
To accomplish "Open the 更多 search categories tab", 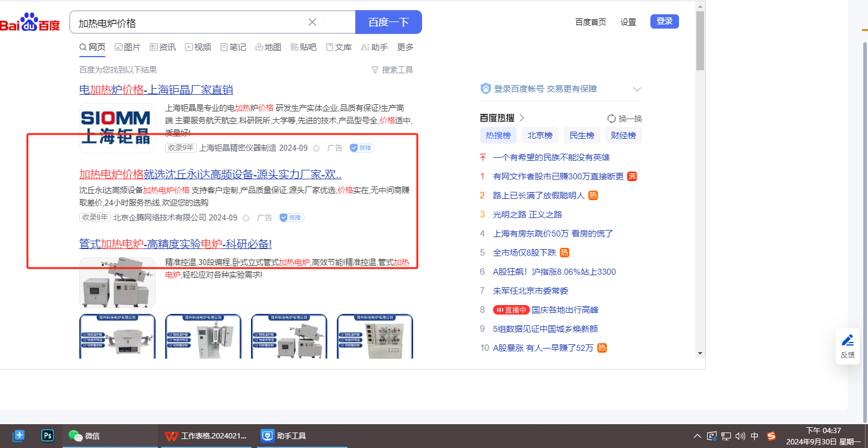I will [x=405, y=47].
